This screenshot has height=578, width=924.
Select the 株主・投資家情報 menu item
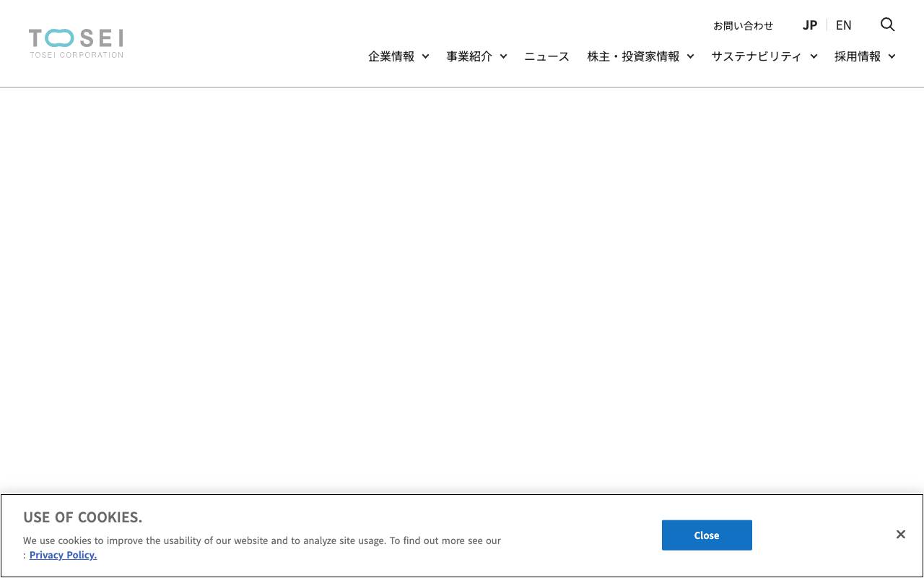633,56
